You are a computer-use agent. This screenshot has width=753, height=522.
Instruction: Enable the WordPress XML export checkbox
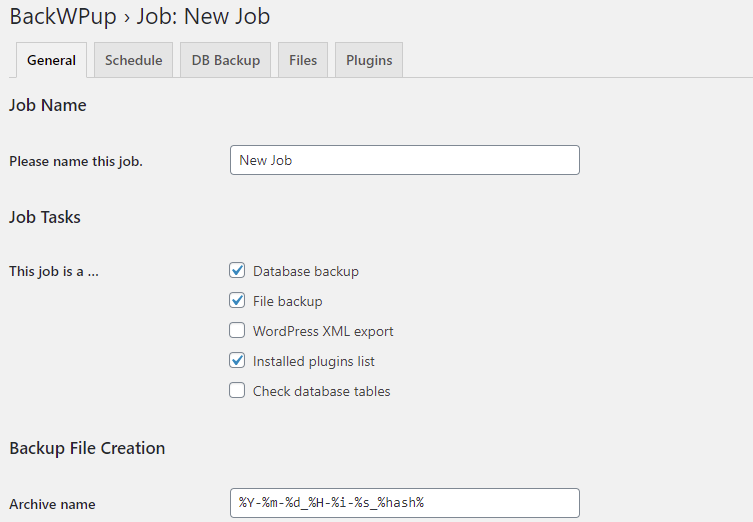237,330
